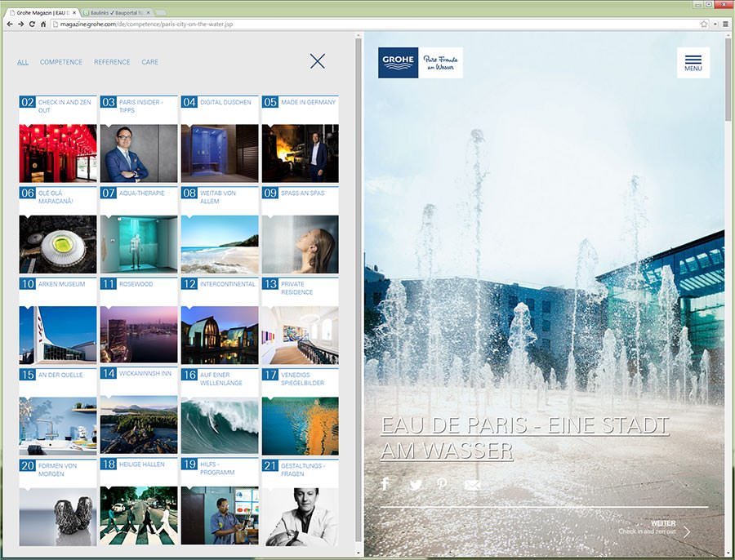This screenshot has height=560, width=735.
Task: Open article 17 Venedigs Spiegelbilder
Action: 301,411
